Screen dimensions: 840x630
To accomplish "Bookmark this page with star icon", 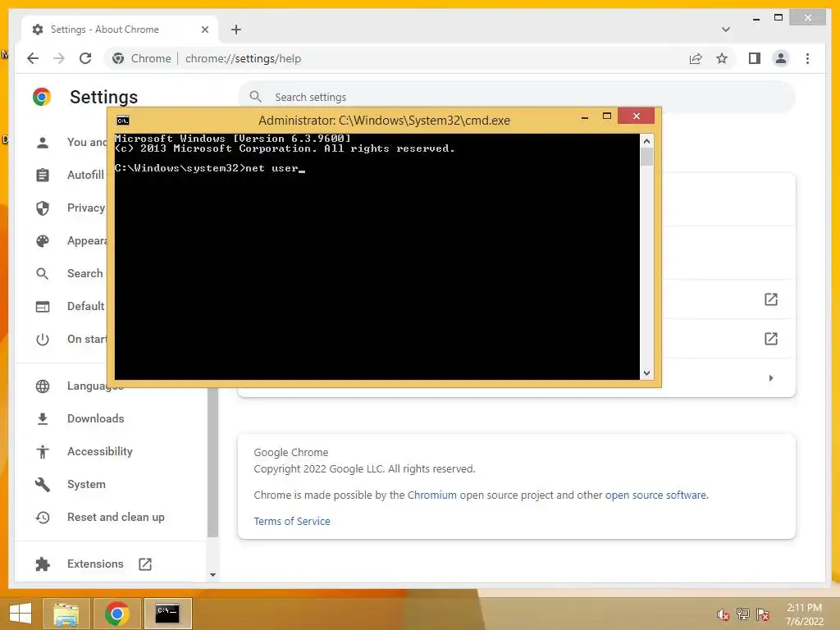I will click(722, 58).
